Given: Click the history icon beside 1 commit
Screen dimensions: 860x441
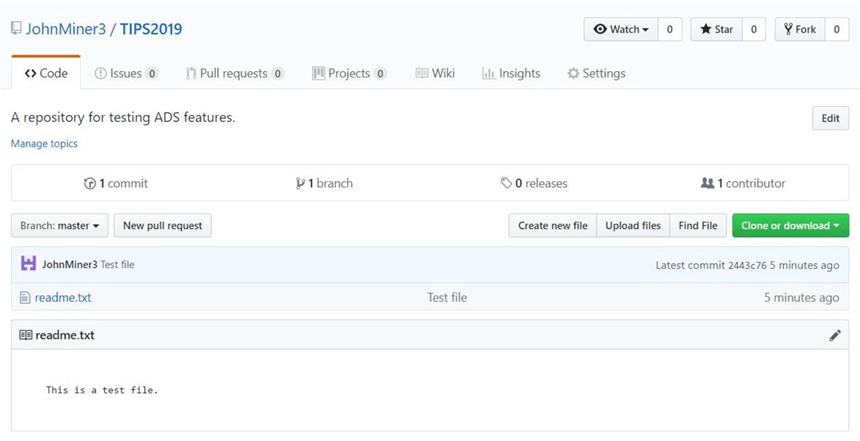Looking at the screenshot, I should (90, 183).
